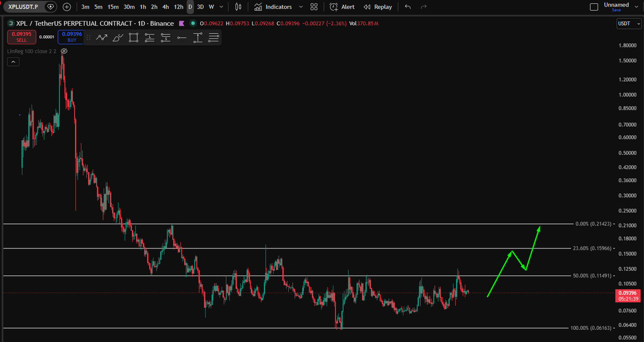Select the 15m interval
Image resolution: width=644 pixels, height=342 pixels.
pos(113,7)
